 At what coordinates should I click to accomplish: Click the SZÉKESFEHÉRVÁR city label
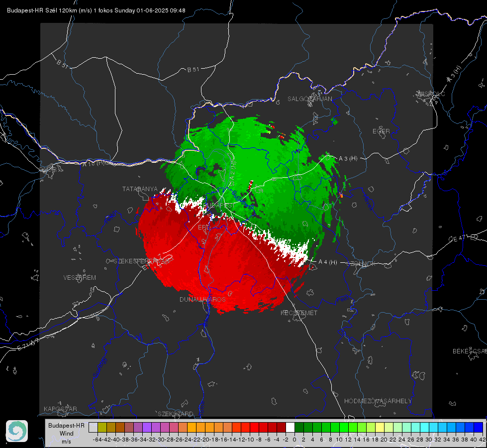click(x=142, y=261)
